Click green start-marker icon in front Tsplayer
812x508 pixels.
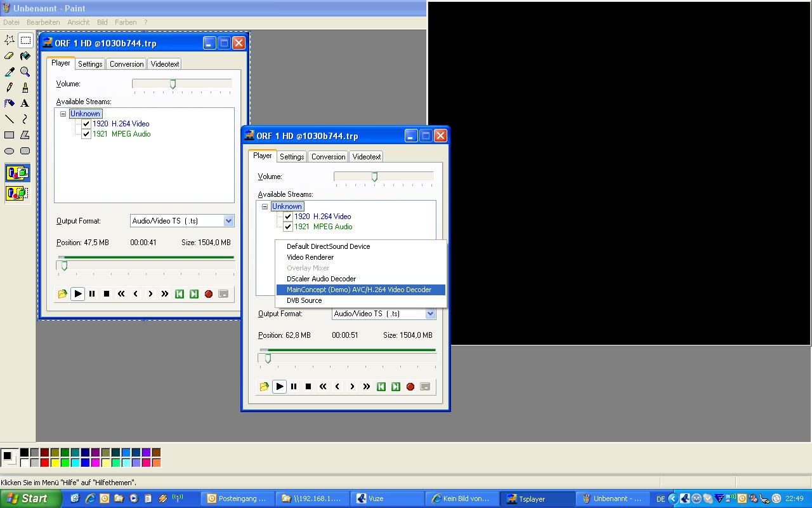(381, 386)
